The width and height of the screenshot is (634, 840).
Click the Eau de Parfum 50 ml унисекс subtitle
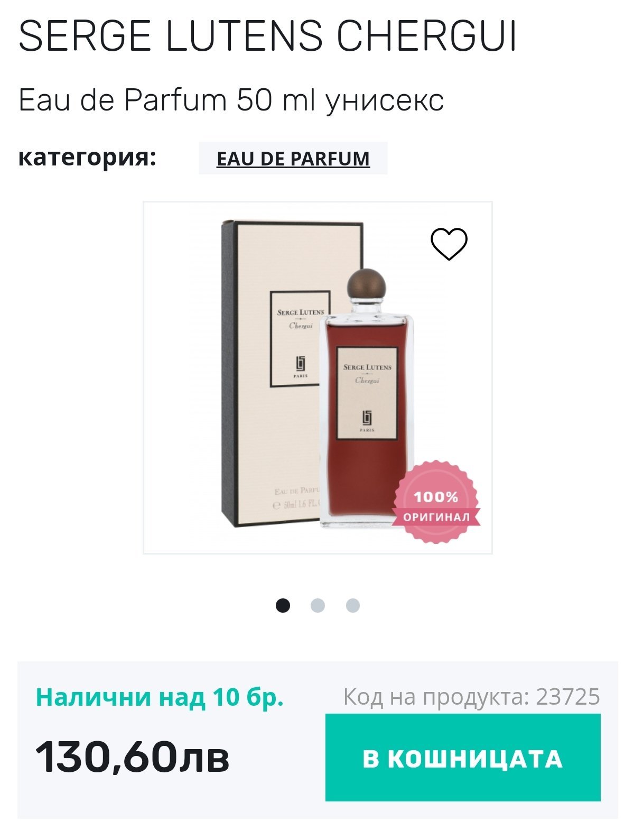[231, 100]
